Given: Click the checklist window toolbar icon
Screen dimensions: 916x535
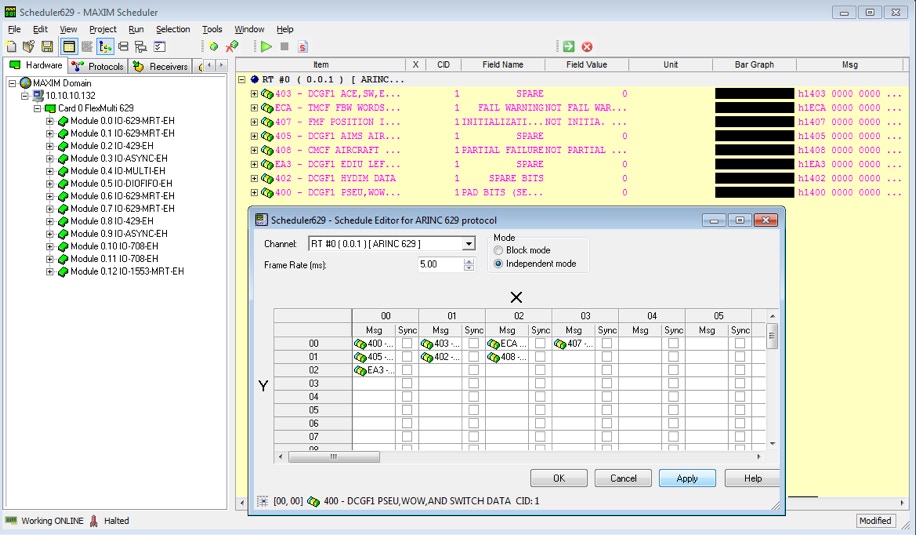Looking at the screenshot, I should 159,47.
